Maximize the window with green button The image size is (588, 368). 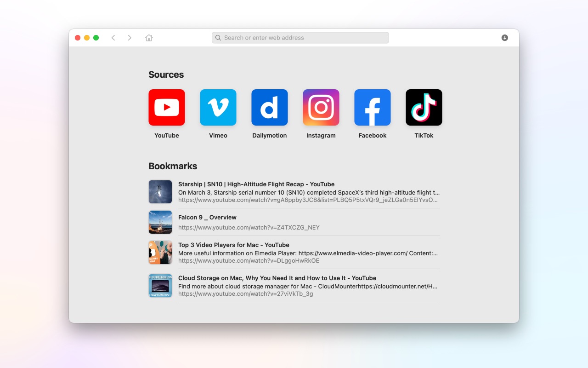(96, 38)
